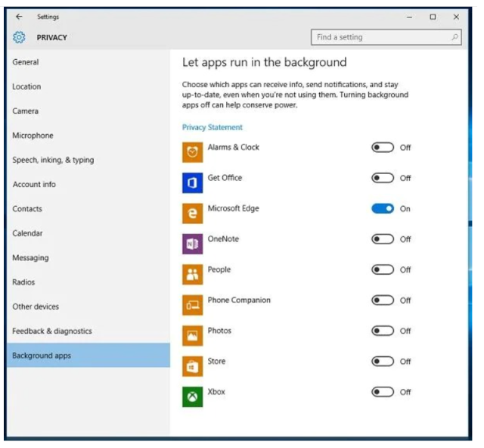Click the OneNote app icon

tap(193, 244)
